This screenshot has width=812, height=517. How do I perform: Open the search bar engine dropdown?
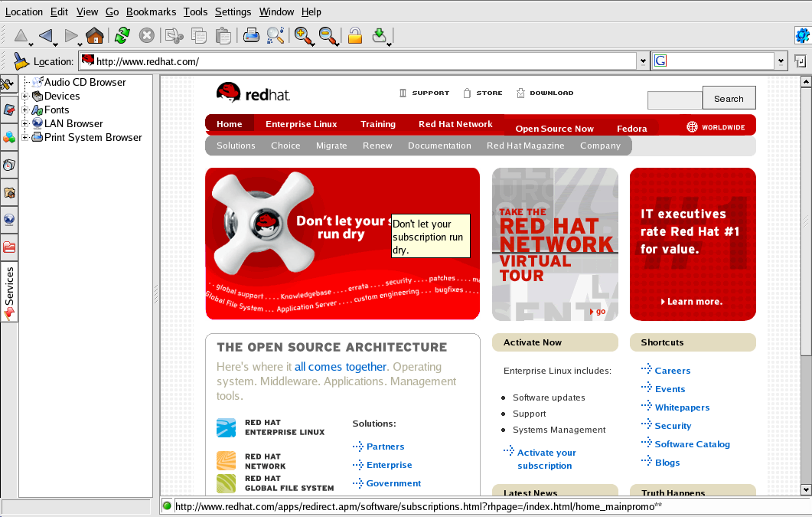(x=780, y=61)
